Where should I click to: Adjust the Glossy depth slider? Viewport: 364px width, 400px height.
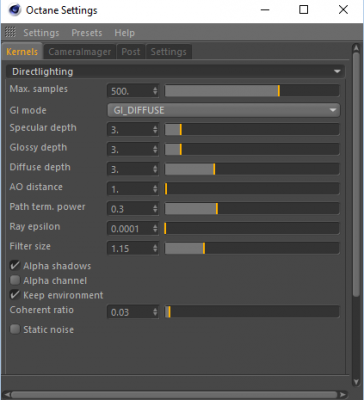[x=252, y=149]
